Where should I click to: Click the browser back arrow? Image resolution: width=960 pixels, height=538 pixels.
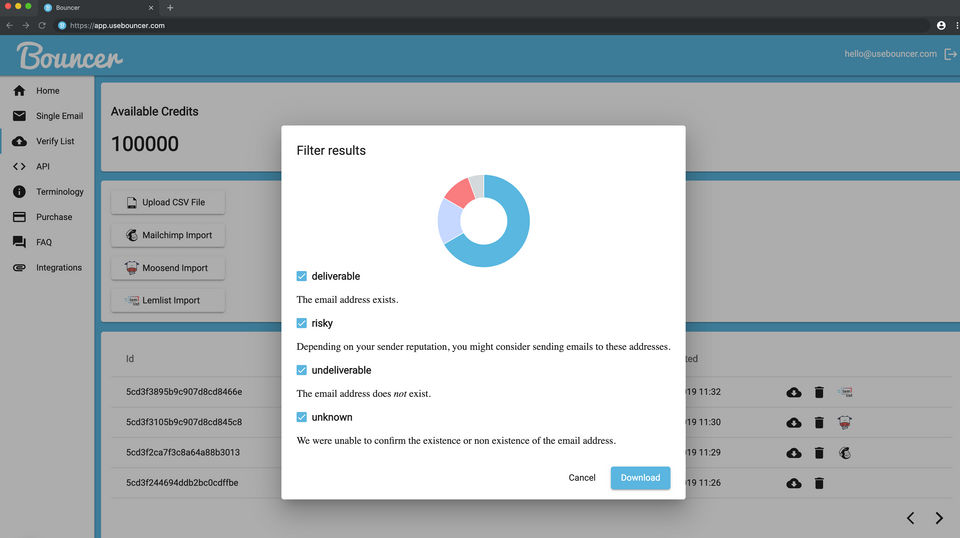tap(9, 26)
